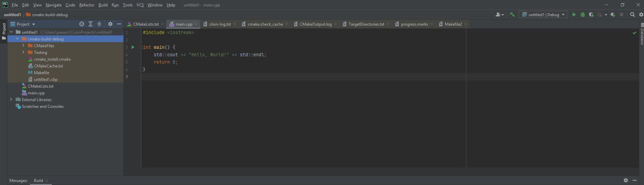
Task: Click Run with Coverage shield icon
Action: click(591, 15)
